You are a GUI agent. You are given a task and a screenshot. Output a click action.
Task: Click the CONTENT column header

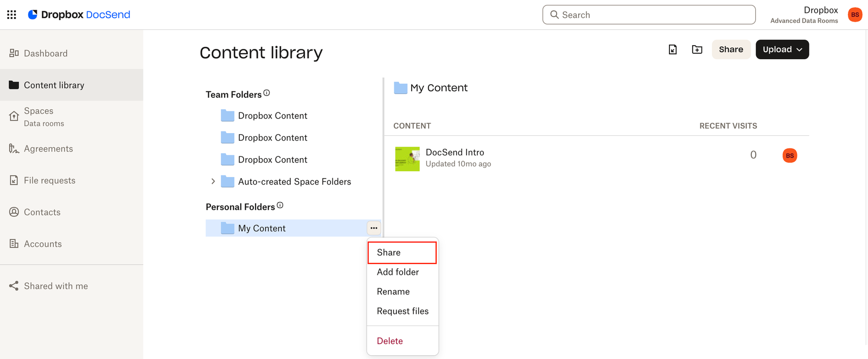pyautogui.click(x=412, y=126)
